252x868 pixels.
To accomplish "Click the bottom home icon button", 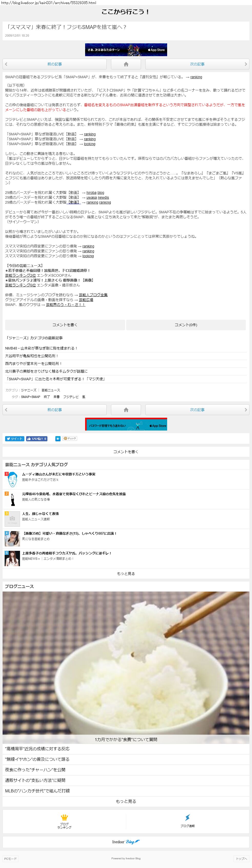I will tap(126, 410).
